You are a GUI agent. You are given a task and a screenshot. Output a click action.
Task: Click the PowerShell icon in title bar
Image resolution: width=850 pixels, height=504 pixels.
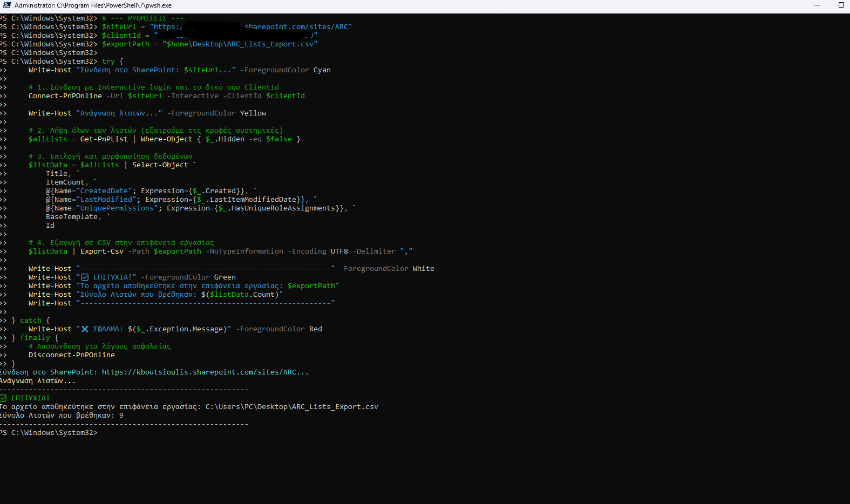(x=6, y=5)
